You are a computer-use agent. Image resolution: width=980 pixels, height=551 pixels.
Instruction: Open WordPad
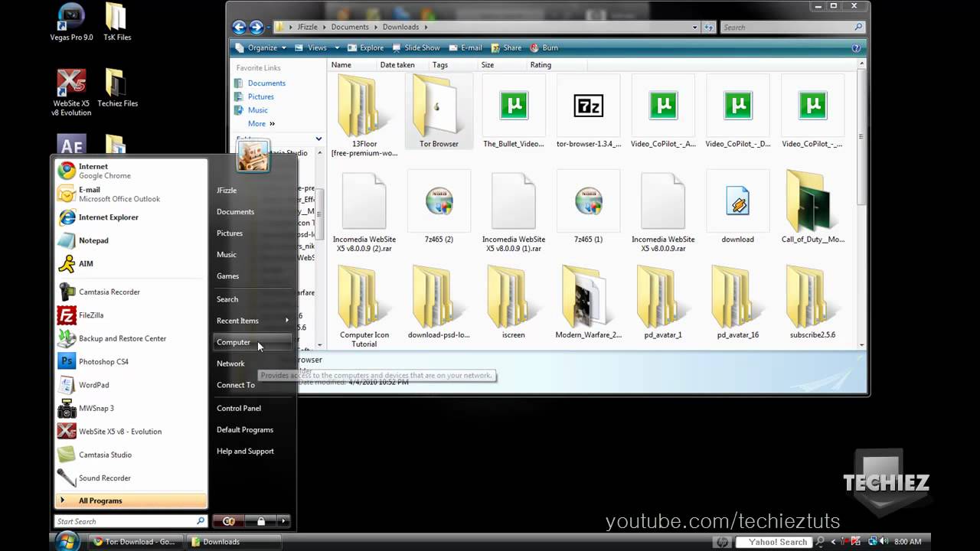(130, 385)
